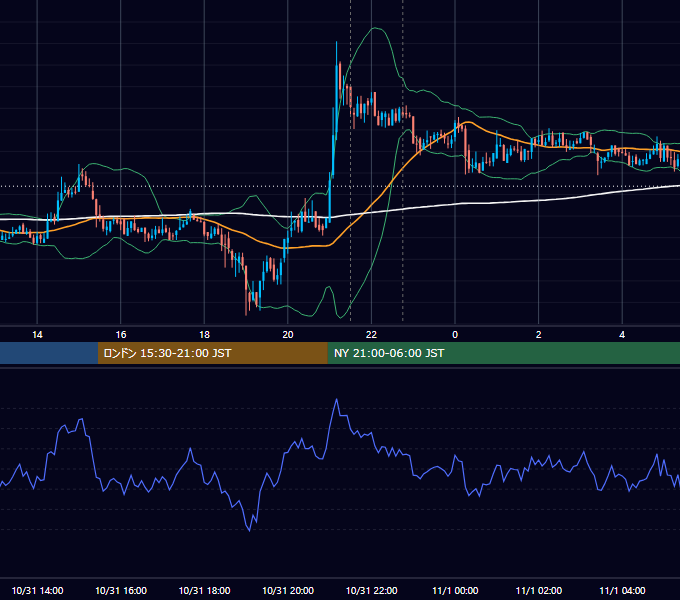
Task: Click the 10/31 16:00 date label
Action: click(121, 590)
